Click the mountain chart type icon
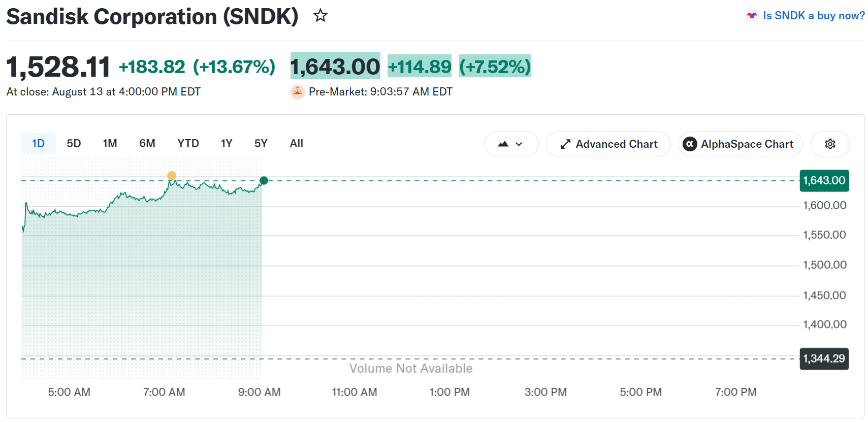Image resolution: width=868 pixels, height=422 pixels. point(503,144)
